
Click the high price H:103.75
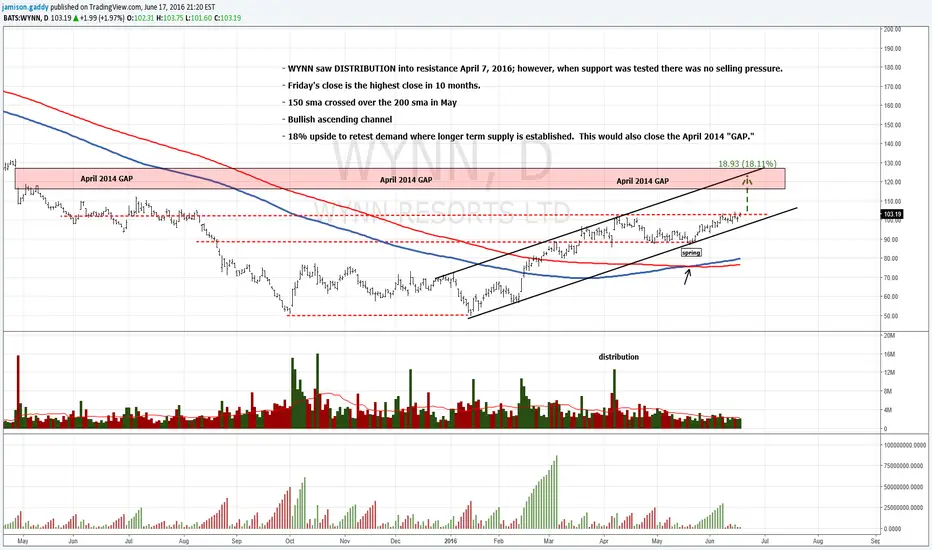[169, 18]
